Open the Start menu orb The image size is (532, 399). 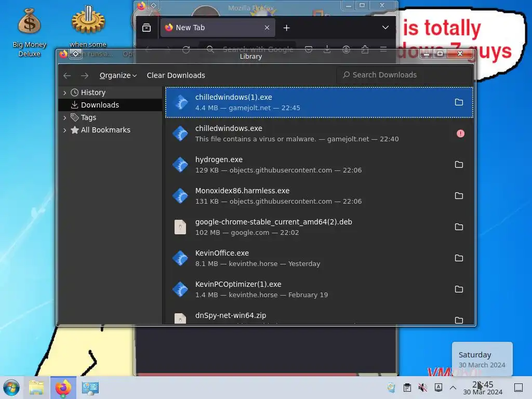click(11, 388)
